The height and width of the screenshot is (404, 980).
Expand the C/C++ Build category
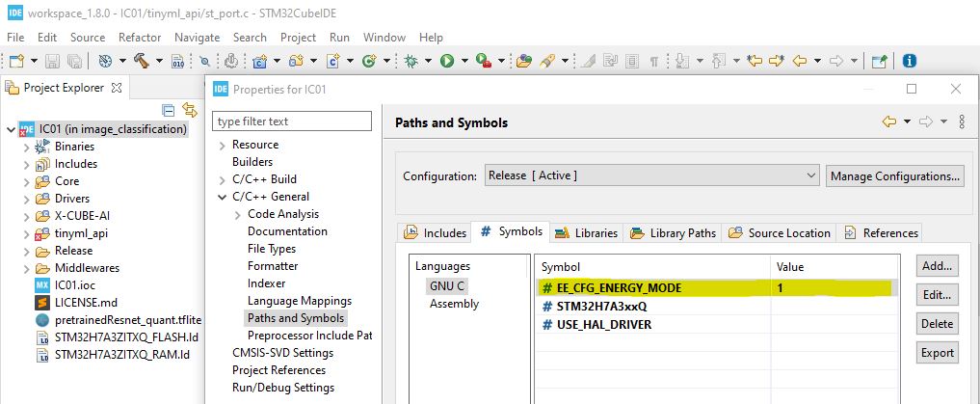click(223, 180)
